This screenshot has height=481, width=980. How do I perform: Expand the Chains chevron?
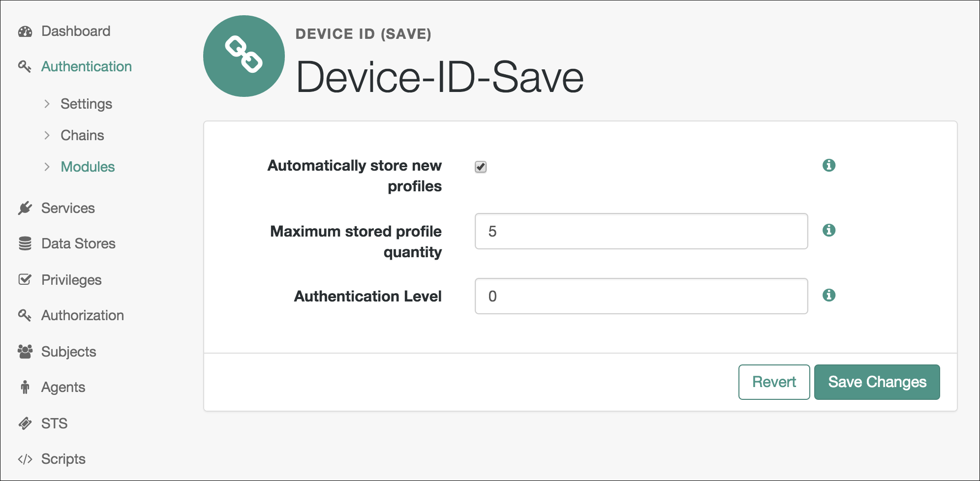click(47, 135)
